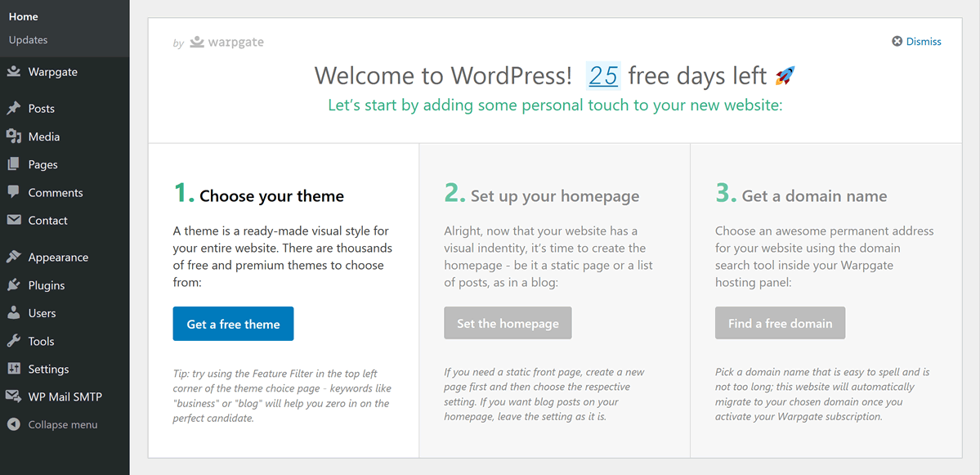980x475 pixels.
Task: Click the Get a free theme button
Action: pos(233,324)
